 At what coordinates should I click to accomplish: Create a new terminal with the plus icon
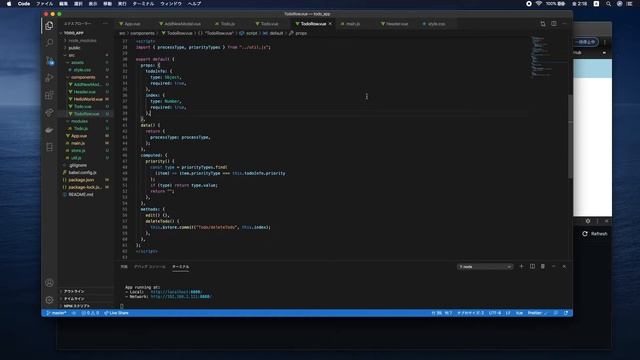(x=521, y=267)
